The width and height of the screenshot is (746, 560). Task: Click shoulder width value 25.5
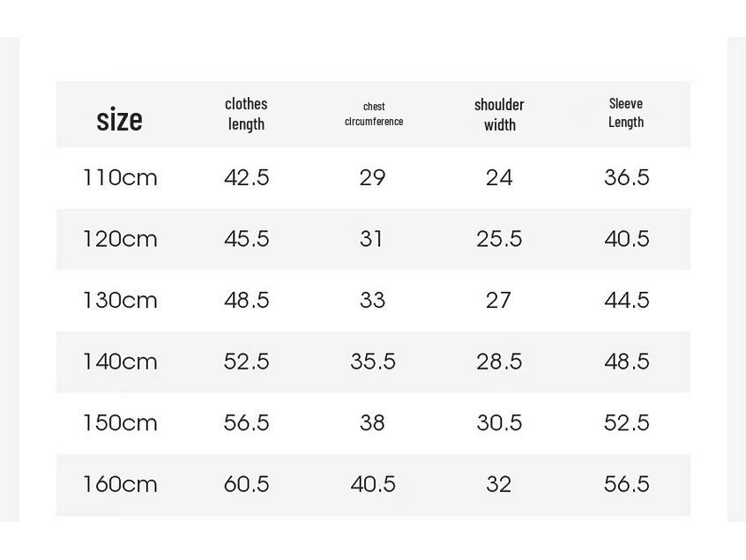(499, 239)
